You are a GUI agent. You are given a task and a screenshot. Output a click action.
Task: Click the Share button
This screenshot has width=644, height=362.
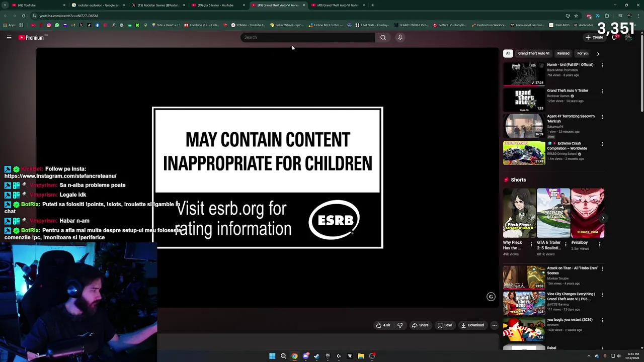[x=420, y=325]
